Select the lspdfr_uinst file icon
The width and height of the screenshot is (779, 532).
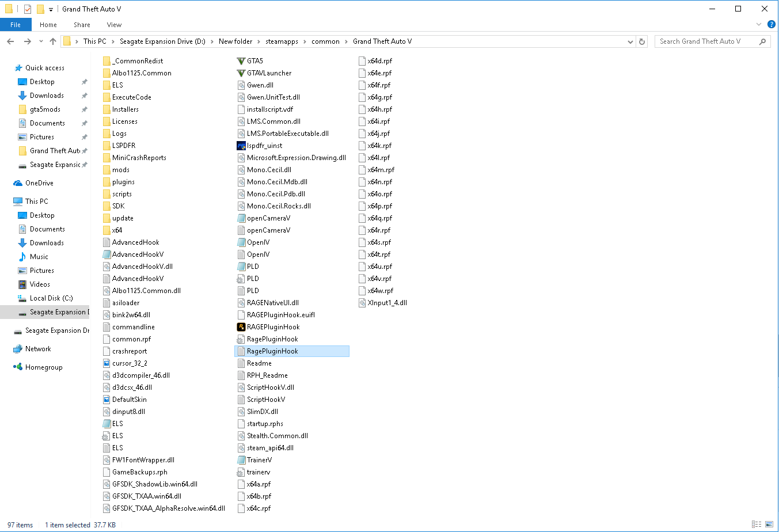241,146
